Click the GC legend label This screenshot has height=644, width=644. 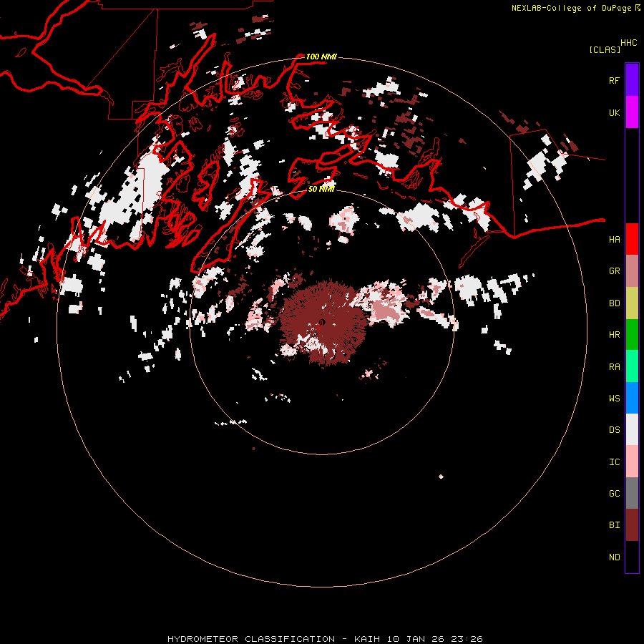click(x=614, y=494)
